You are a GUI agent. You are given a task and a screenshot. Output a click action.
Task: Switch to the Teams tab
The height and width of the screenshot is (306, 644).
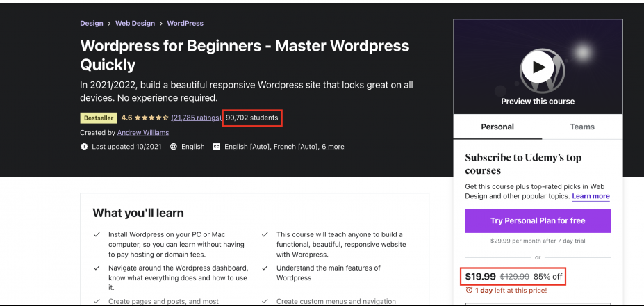(582, 127)
